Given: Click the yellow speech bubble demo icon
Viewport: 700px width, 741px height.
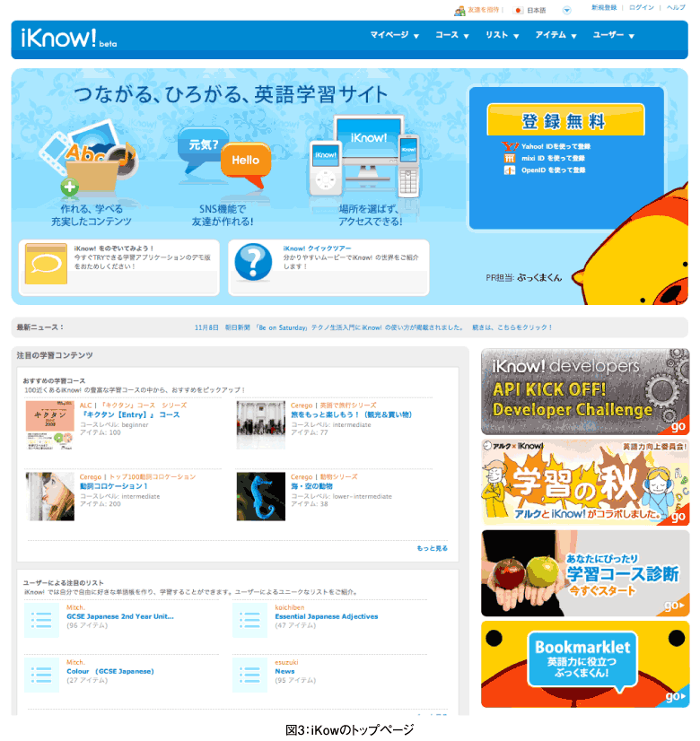Looking at the screenshot, I should tap(46, 264).
